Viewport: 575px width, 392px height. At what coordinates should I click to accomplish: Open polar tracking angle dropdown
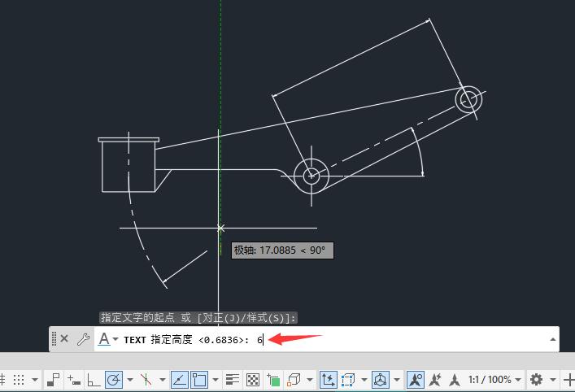(x=130, y=380)
